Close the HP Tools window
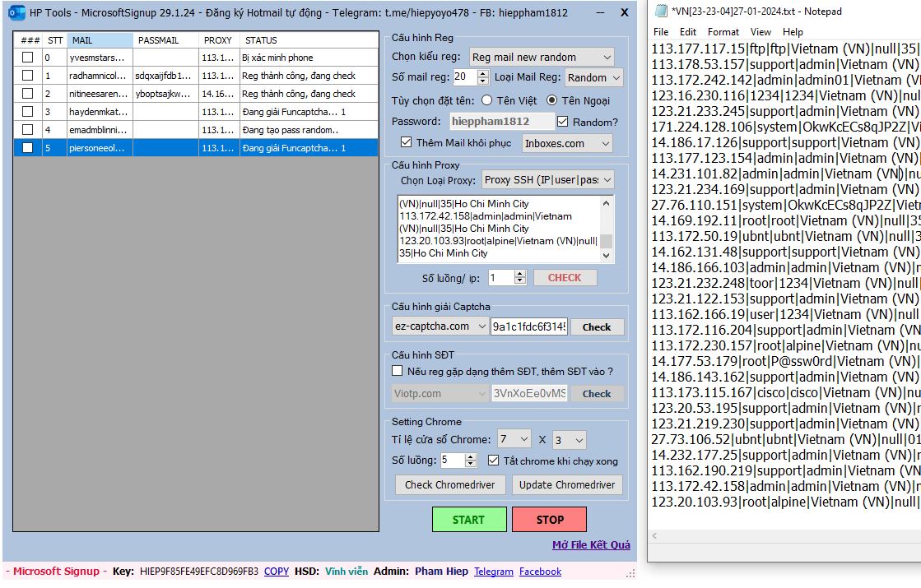 (624, 12)
